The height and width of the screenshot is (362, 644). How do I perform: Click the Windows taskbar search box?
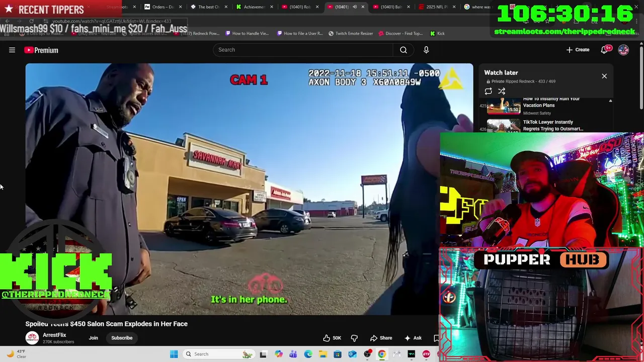[x=218, y=354]
